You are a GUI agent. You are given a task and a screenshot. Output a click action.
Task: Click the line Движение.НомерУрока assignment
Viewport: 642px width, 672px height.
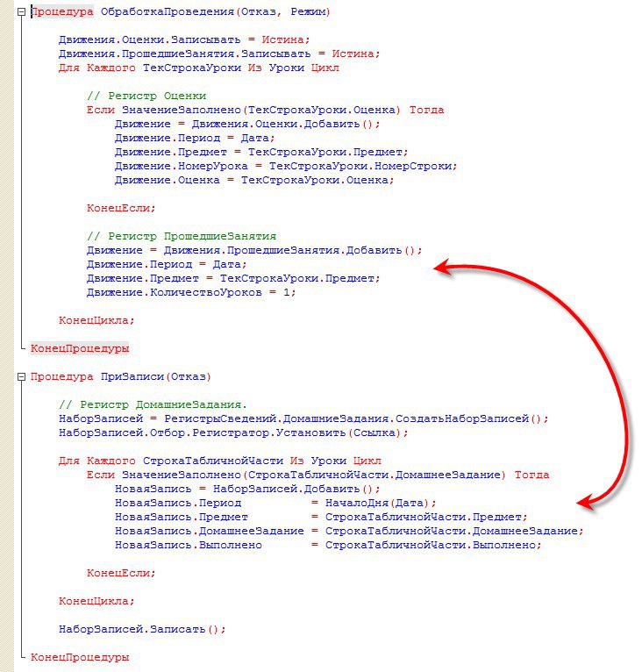click(286, 167)
